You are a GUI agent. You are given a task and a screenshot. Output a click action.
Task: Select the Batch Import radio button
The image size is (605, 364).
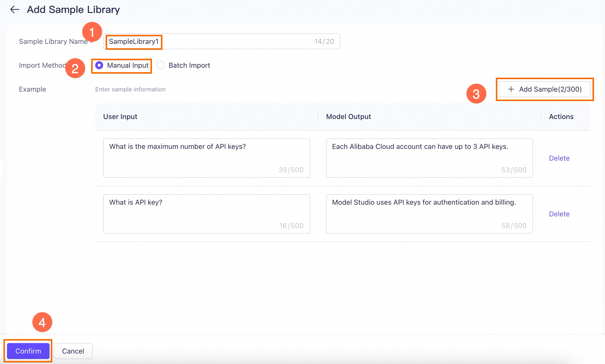[161, 65]
